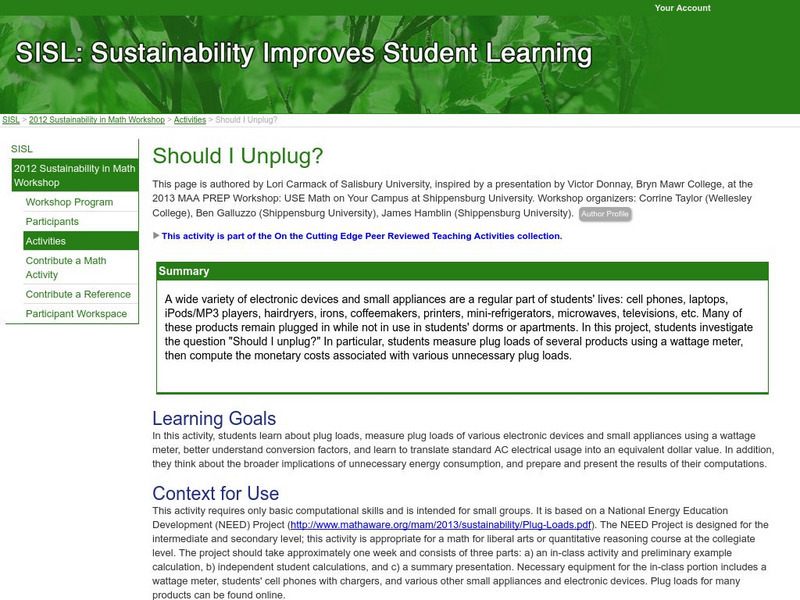Click the Summary section header bar
The image size is (800, 600).
coord(185,273)
